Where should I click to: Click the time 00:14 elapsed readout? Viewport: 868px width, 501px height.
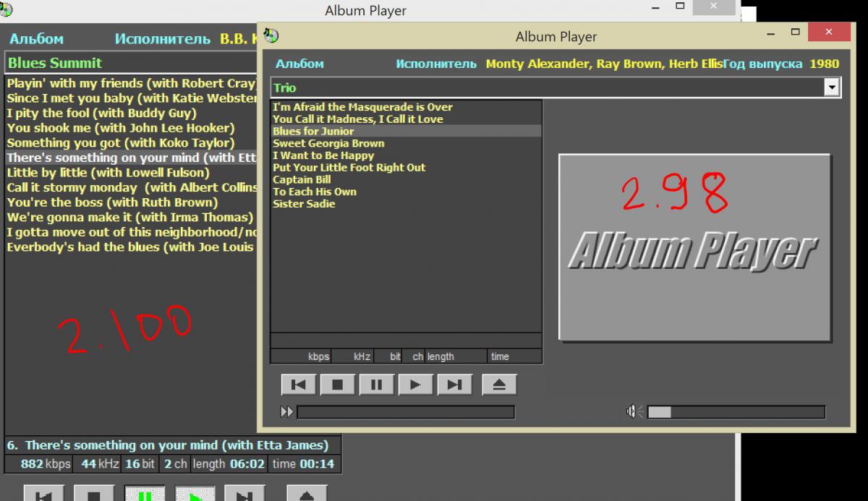point(304,464)
